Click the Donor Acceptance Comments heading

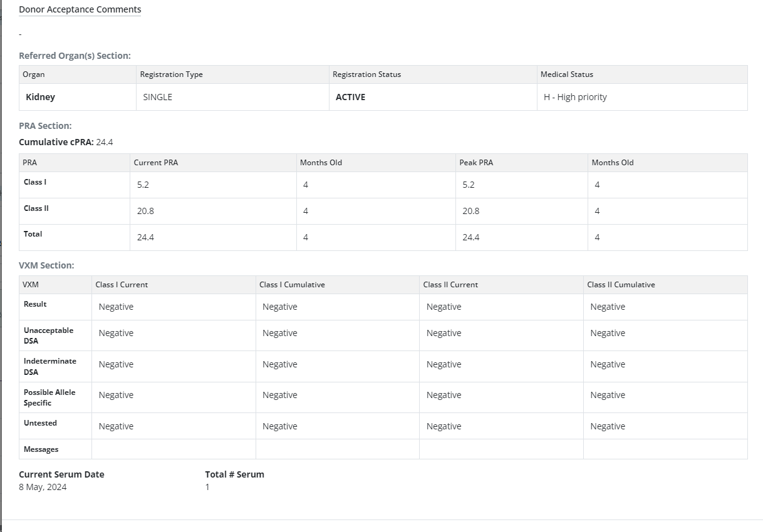pyautogui.click(x=80, y=9)
